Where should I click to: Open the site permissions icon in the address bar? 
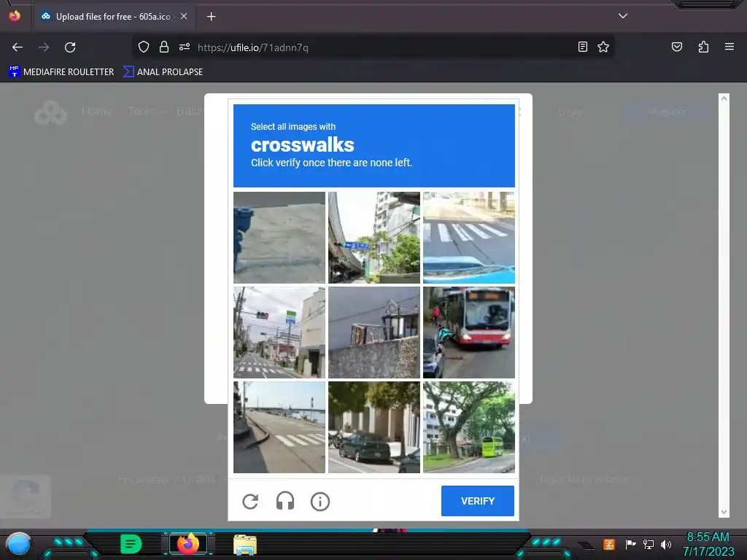tap(185, 47)
